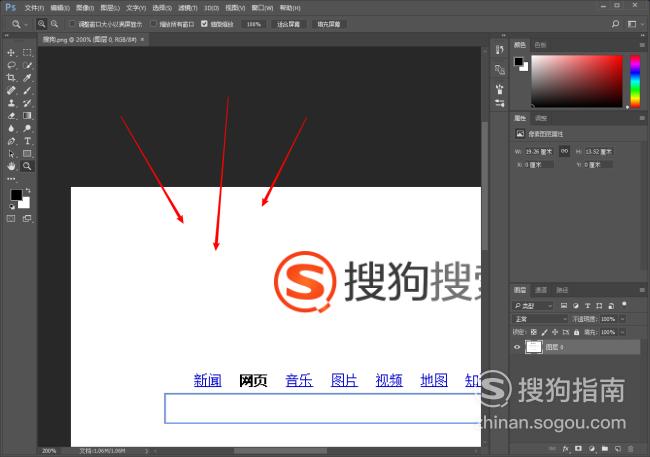Toggle lock image pixels brush icon
This screenshot has height=457, width=650.
tap(544, 332)
